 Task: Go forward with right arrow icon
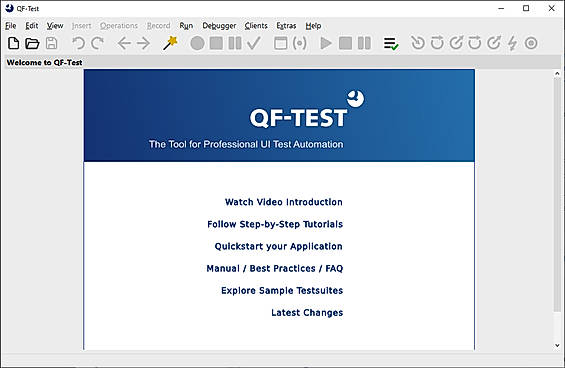click(x=143, y=44)
